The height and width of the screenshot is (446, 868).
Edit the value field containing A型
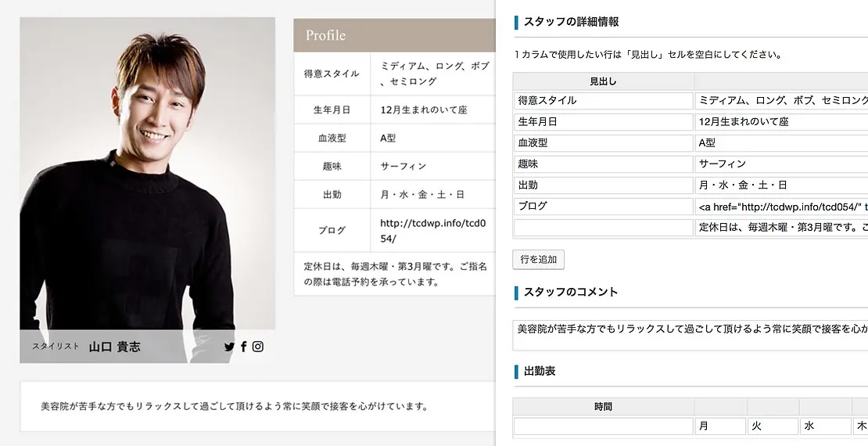pos(782,143)
